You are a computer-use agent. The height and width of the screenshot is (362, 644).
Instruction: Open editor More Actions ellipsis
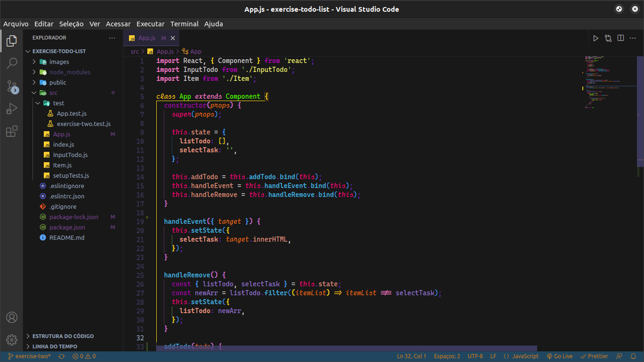coord(633,38)
